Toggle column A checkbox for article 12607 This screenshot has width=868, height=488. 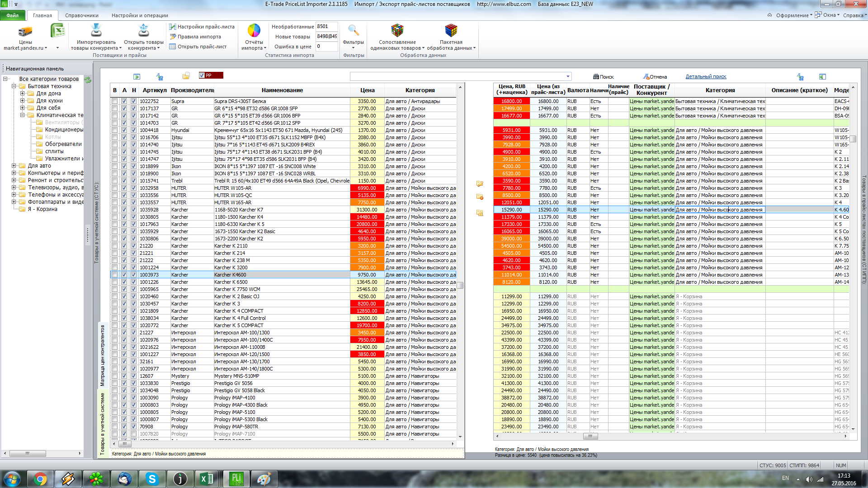(x=124, y=376)
